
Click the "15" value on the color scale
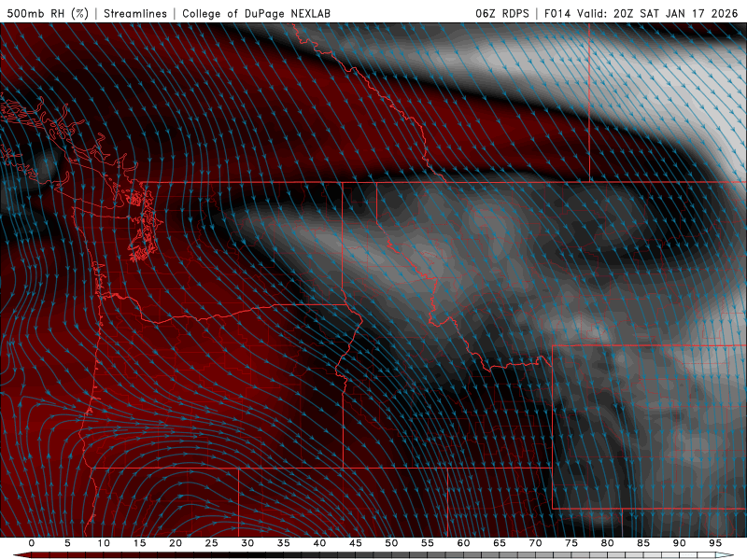click(139, 543)
